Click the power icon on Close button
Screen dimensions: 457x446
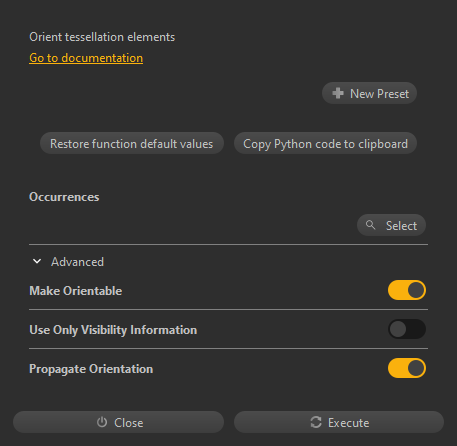(x=102, y=422)
